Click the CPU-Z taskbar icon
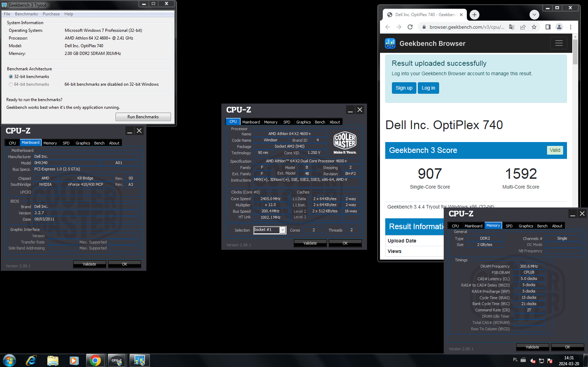 (x=117, y=360)
